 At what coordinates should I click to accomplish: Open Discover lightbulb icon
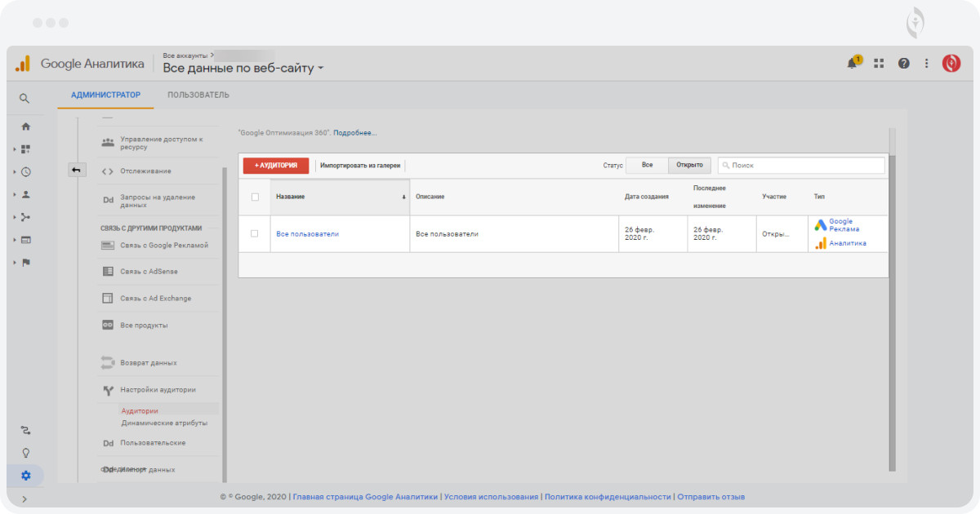point(25,453)
